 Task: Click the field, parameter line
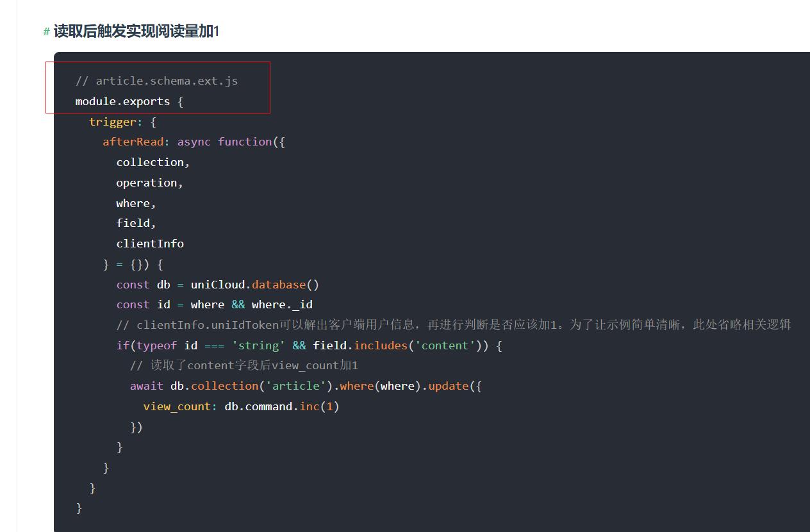coord(136,223)
